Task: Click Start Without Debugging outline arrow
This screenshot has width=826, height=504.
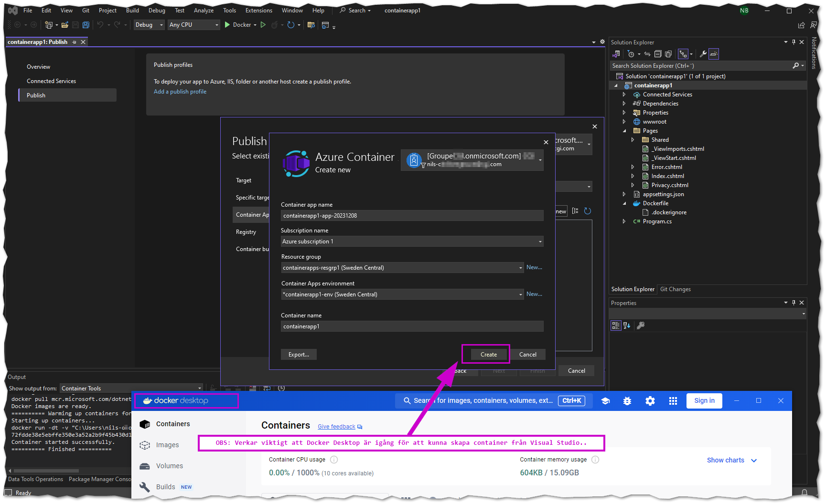Action: 263,25
